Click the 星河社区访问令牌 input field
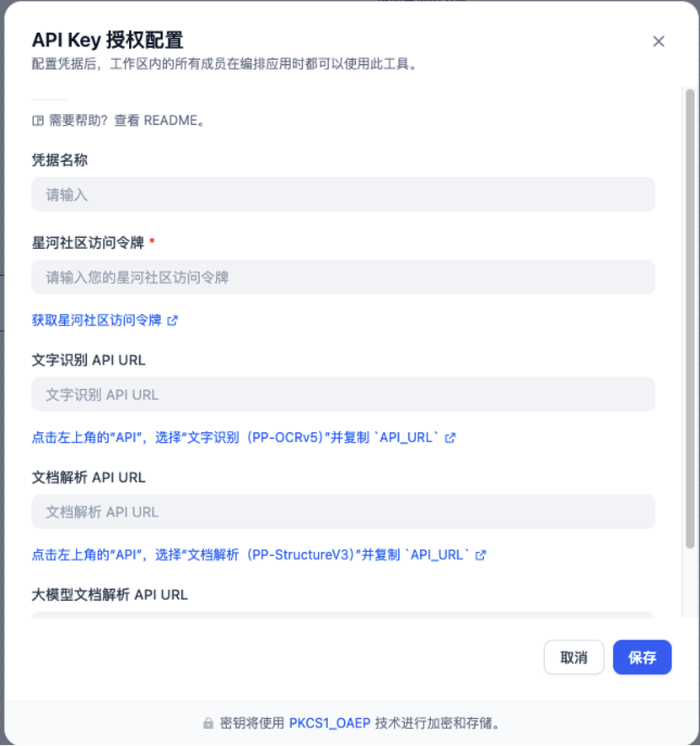 343,277
